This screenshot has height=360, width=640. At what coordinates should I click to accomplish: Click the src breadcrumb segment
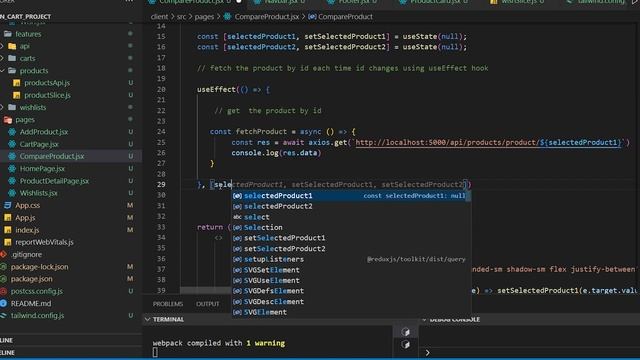tap(181, 17)
